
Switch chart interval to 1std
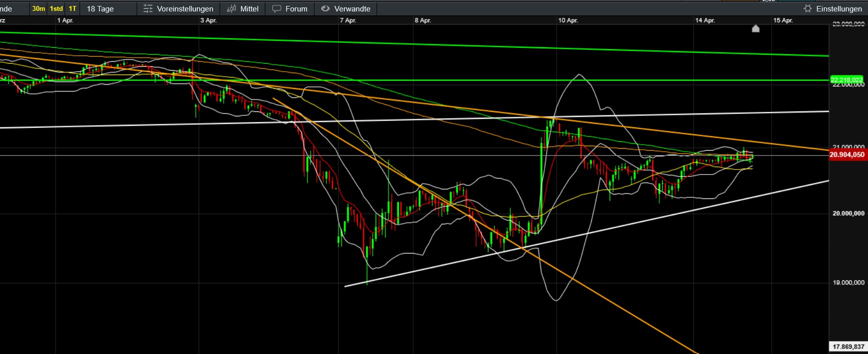(56, 8)
